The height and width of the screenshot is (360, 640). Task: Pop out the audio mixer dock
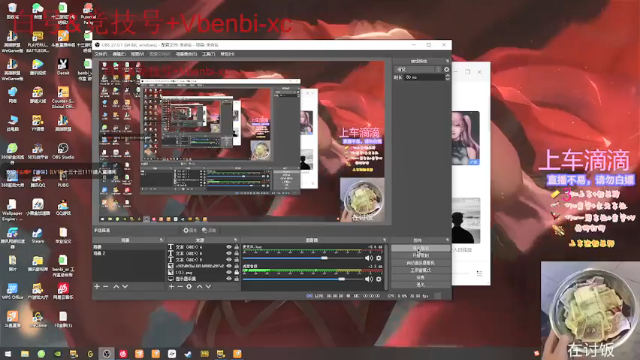point(384,240)
